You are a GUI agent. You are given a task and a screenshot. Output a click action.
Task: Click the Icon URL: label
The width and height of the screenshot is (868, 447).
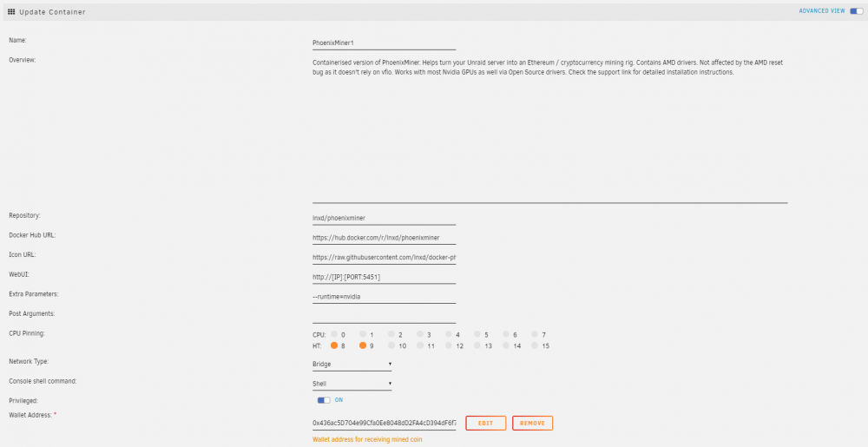(x=23, y=254)
